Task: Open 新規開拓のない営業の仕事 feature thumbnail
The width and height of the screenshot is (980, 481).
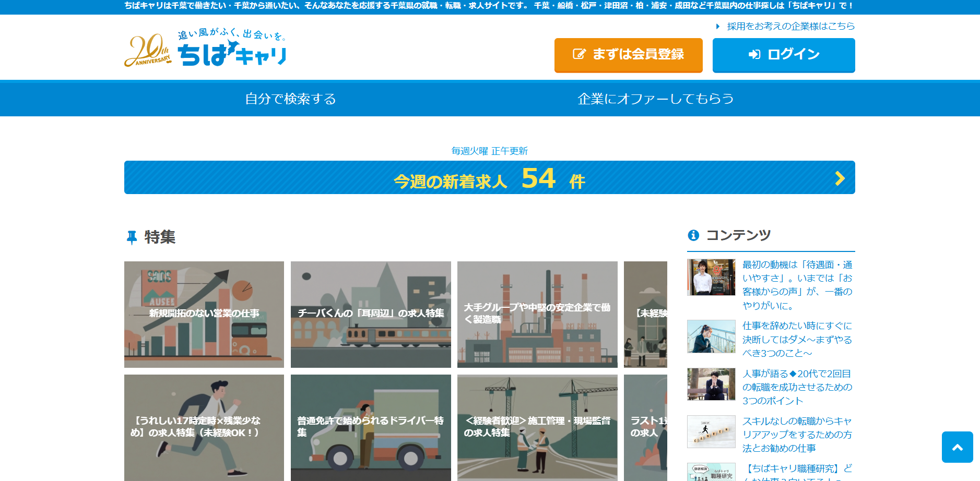Action: pyautogui.click(x=204, y=314)
